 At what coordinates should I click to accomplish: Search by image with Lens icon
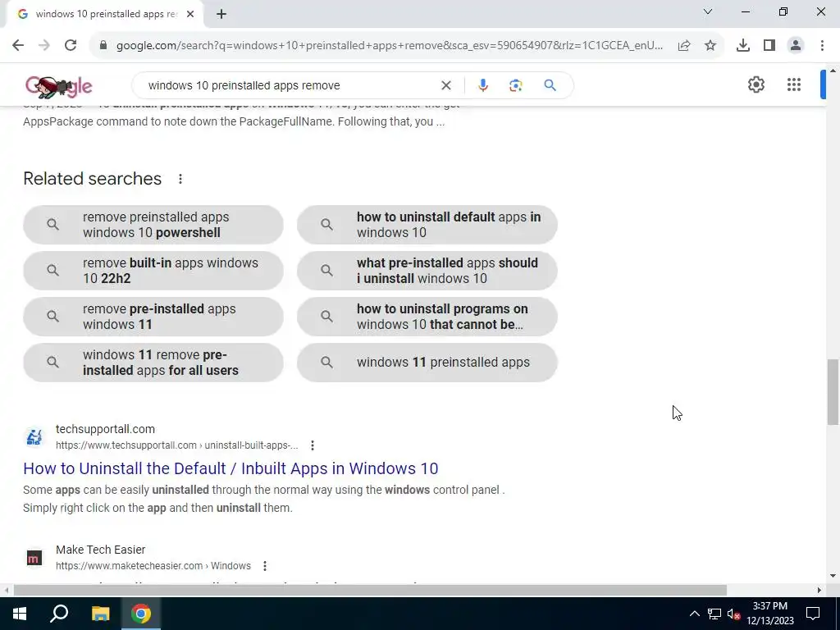(515, 85)
